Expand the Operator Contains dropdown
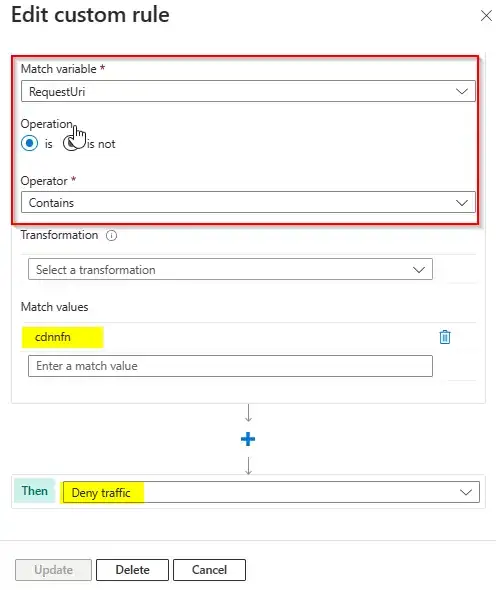Screen dimensions: 496x590 [248, 202]
